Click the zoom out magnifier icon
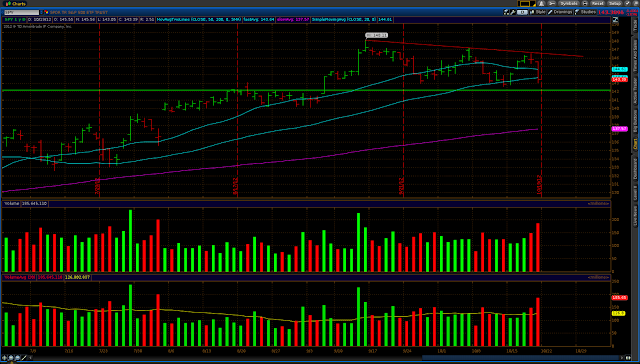640x364 pixels. (x=18, y=358)
